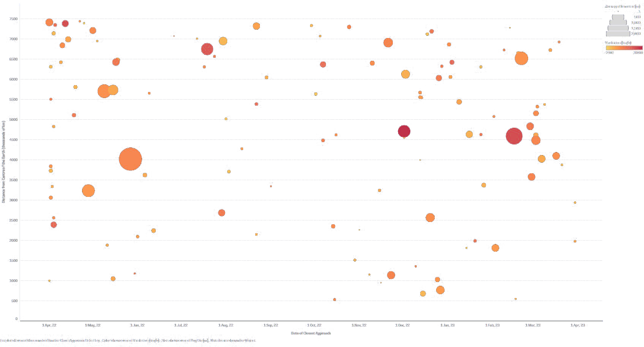Select the dark red bubble near 6700 in late July
This screenshot has width=644, height=347.
coord(207,49)
